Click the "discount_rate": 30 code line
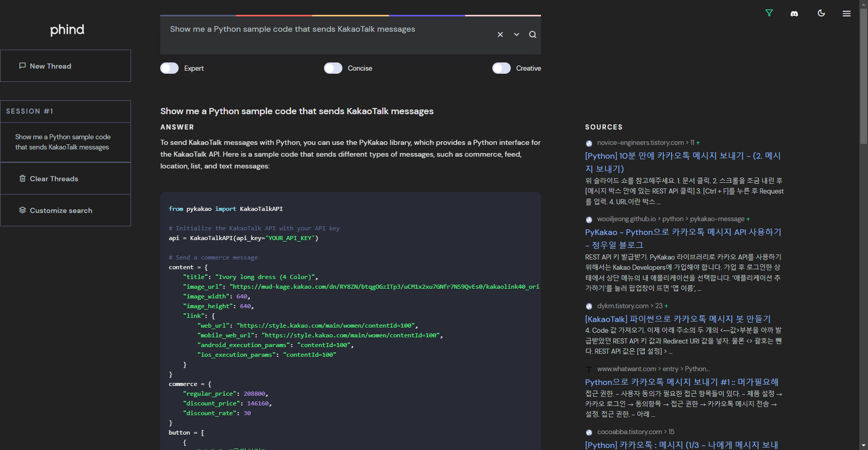868x450 pixels. pyautogui.click(x=217, y=413)
